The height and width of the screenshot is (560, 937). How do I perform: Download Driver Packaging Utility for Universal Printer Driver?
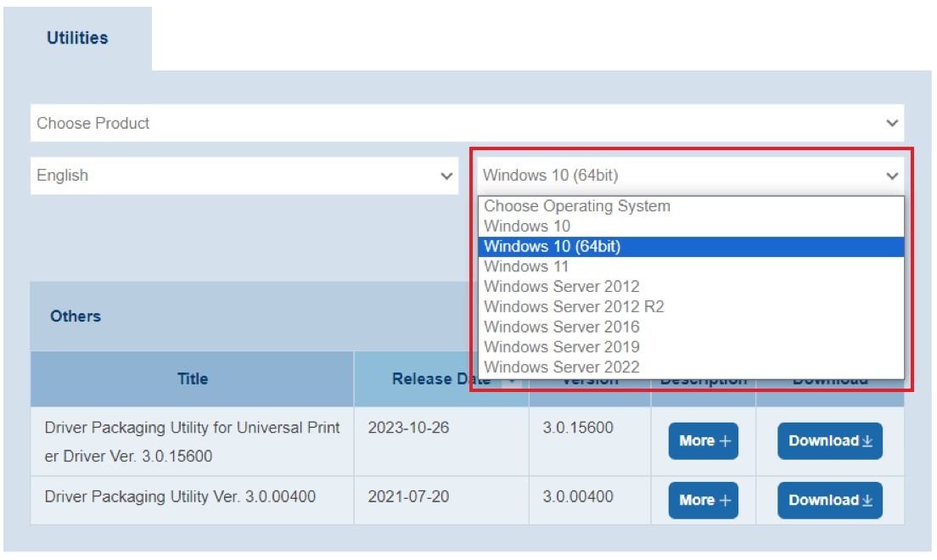click(x=829, y=441)
